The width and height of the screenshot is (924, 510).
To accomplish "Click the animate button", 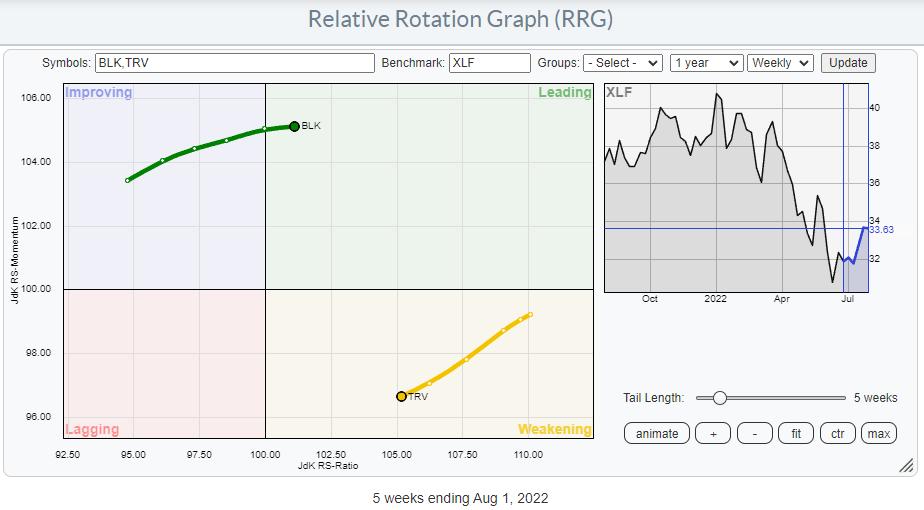I will coord(657,433).
